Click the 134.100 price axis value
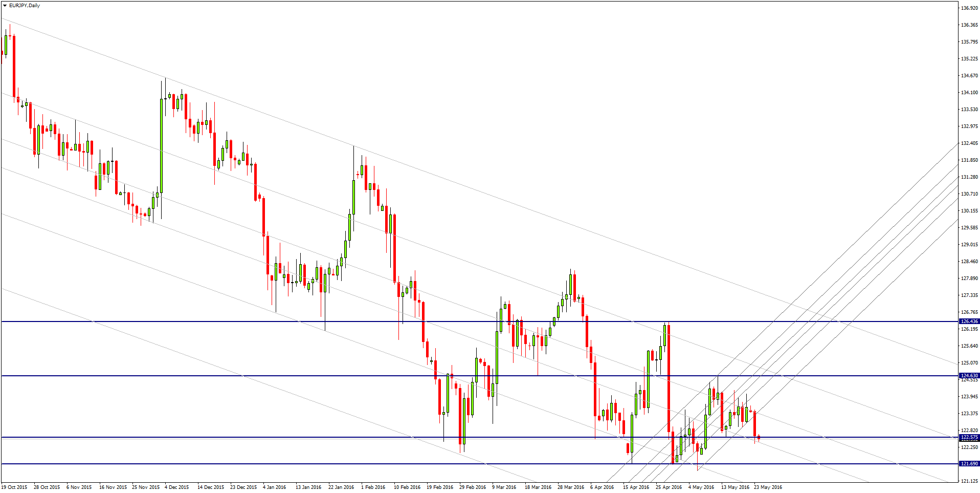Image resolution: width=980 pixels, height=493 pixels. (970, 93)
